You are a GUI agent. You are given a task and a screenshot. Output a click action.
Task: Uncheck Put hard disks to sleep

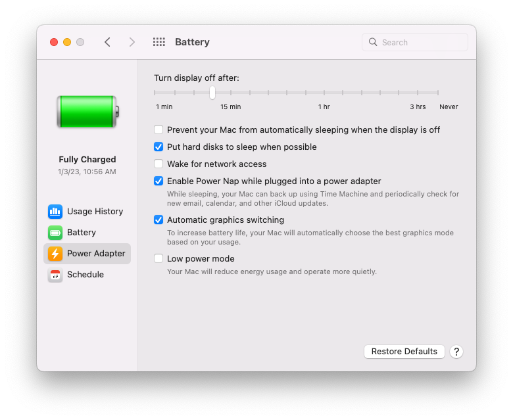point(159,147)
